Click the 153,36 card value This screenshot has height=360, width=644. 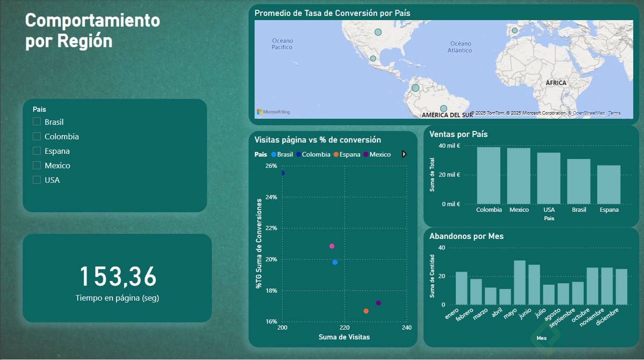(x=118, y=276)
